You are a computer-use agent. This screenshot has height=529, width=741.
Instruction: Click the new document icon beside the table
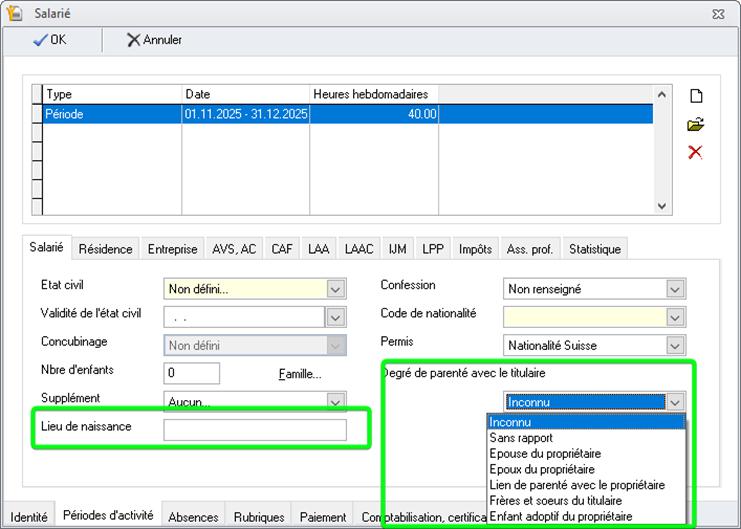(x=696, y=96)
